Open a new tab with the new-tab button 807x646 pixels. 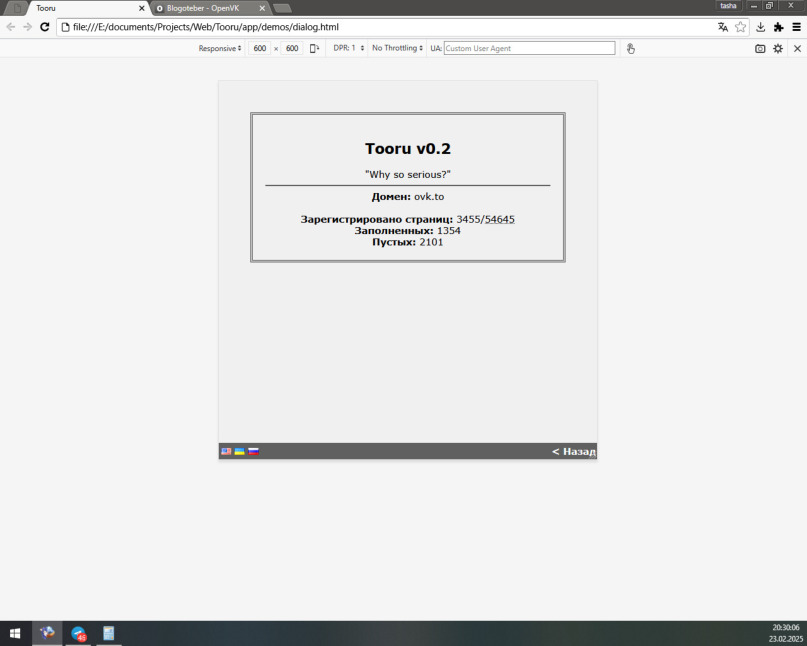pyautogui.click(x=282, y=8)
